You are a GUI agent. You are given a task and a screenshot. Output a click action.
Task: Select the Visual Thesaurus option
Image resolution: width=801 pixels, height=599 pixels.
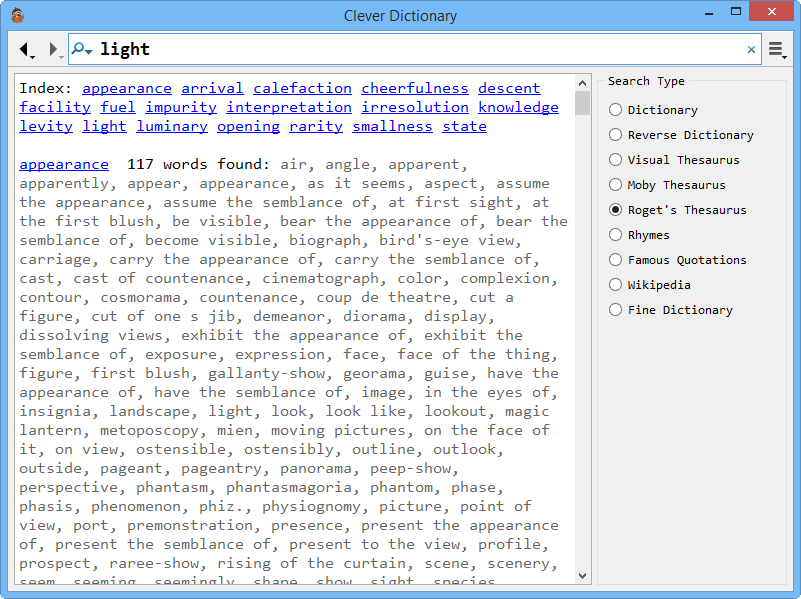(674, 160)
